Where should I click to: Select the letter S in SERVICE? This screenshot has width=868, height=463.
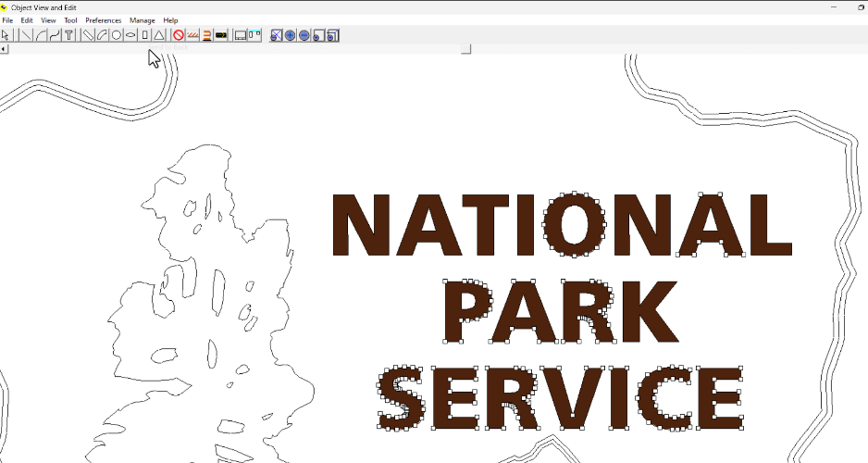[x=402, y=397]
